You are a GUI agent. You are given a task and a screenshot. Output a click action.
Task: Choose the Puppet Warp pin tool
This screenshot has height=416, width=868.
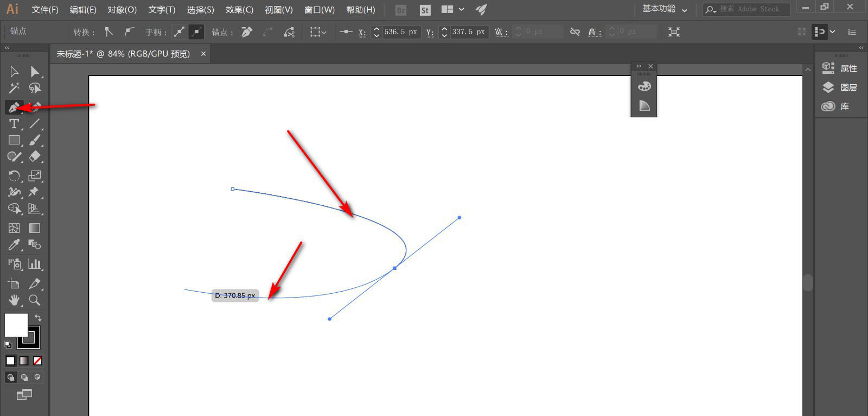[x=35, y=192]
